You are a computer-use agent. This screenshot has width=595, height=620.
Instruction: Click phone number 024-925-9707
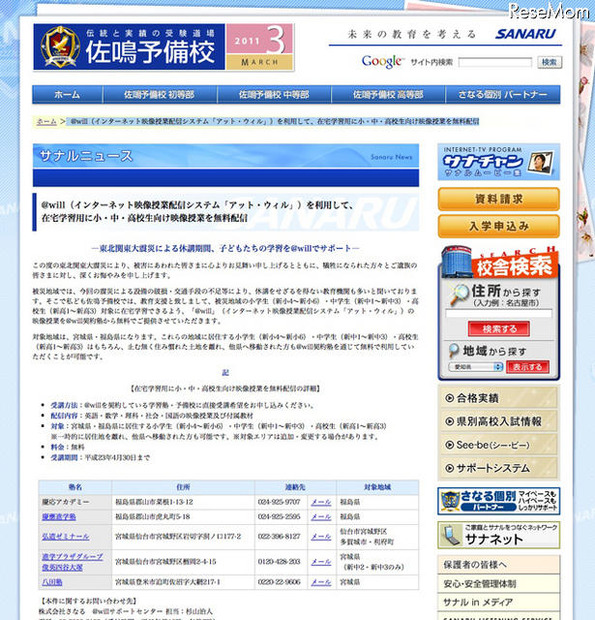(x=279, y=502)
